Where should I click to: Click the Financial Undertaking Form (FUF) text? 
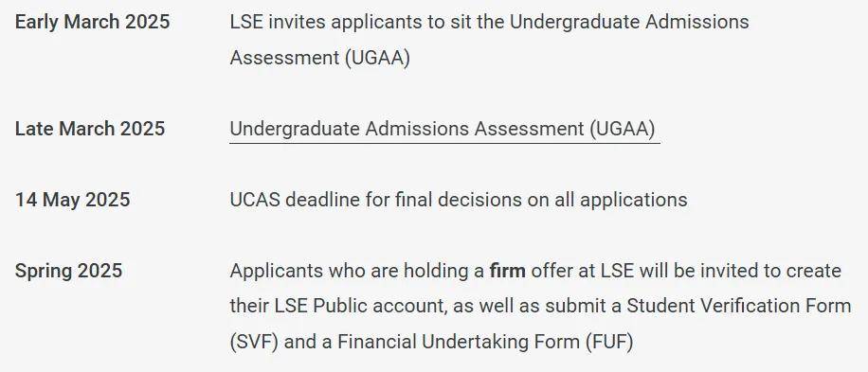pyautogui.click(x=485, y=342)
